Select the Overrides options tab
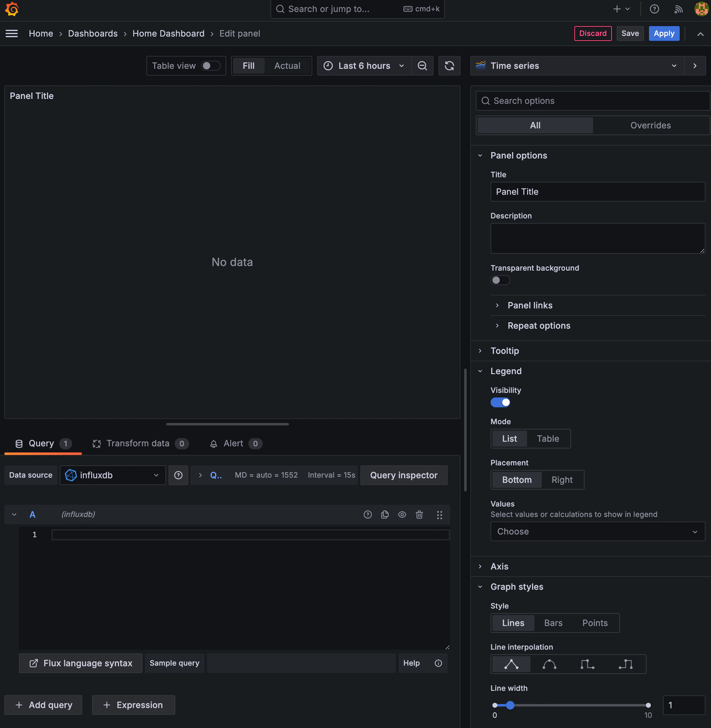 click(651, 126)
